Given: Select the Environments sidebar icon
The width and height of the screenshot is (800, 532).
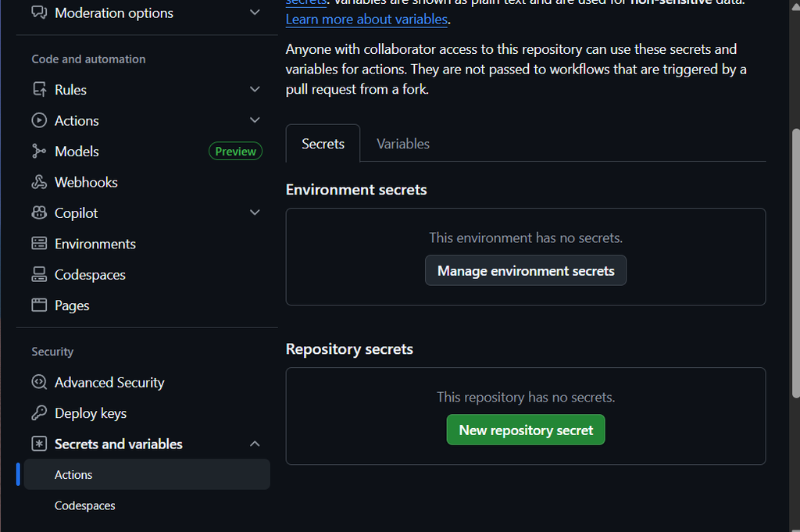Looking at the screenshot, I should click(39, 243).
